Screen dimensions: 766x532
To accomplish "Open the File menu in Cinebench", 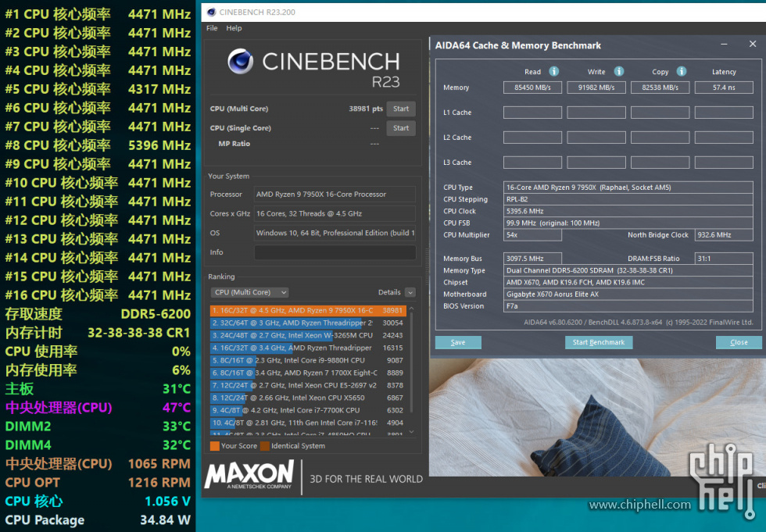I will point(212,28).
